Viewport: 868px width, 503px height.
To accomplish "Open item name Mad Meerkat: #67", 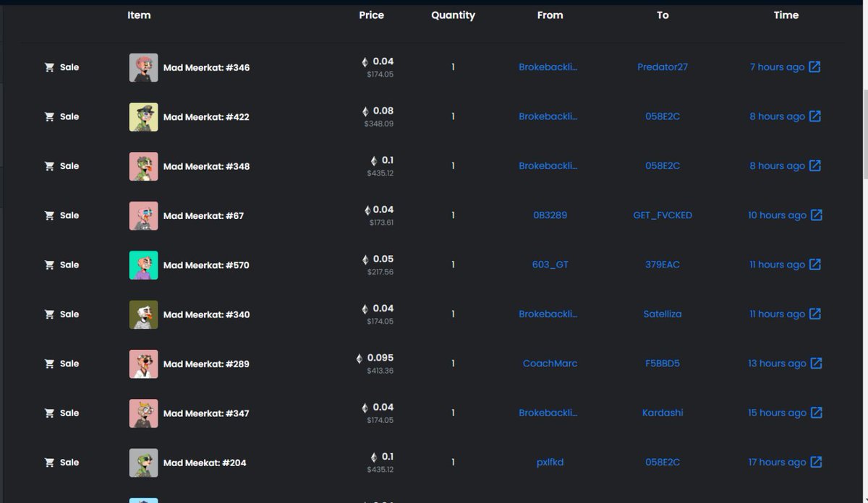I will [203, 215].
